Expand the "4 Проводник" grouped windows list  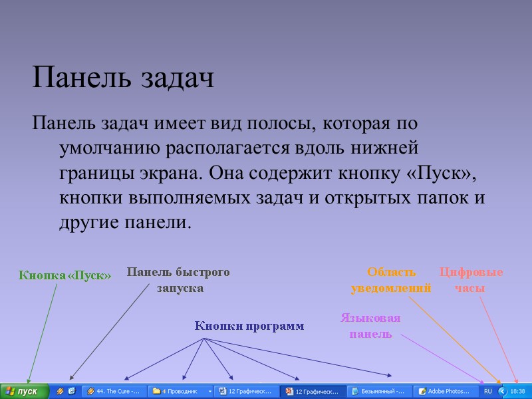[211, 391]
